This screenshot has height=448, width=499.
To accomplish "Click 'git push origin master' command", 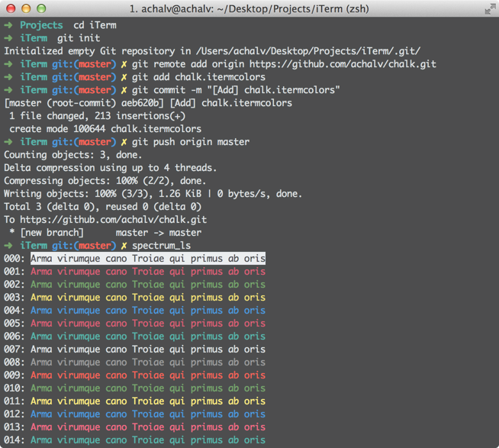I will point(191,142).
